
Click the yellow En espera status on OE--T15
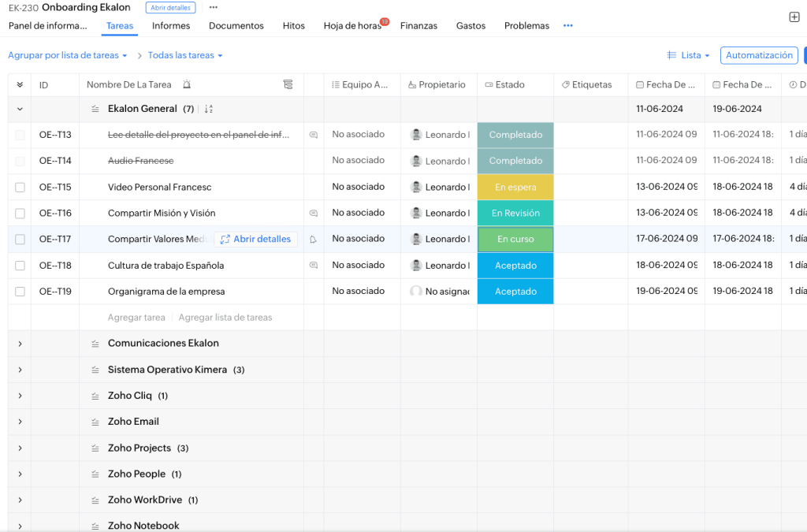(515, 188)
